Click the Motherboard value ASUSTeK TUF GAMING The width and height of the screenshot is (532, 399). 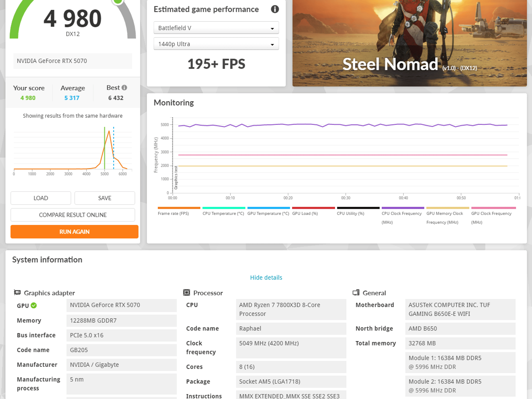coord(461,310)
